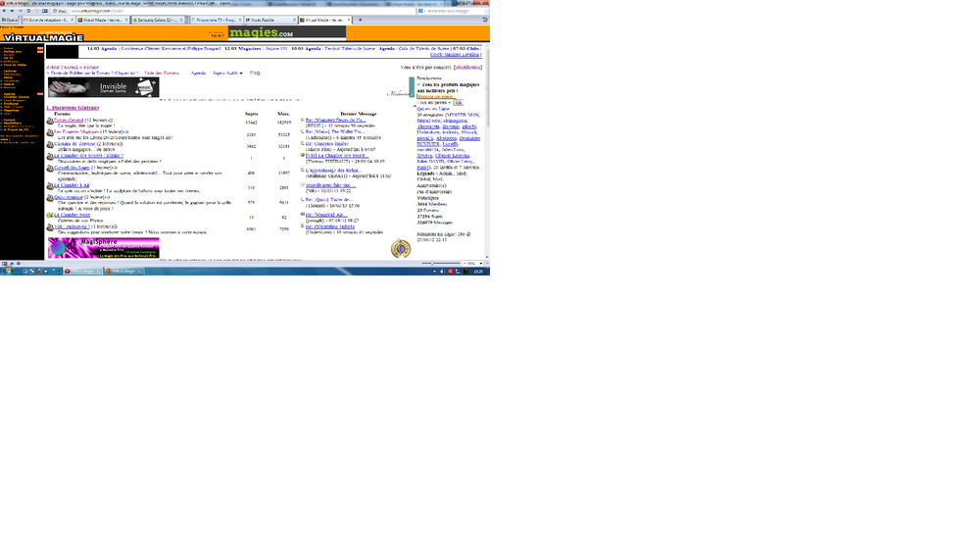
Task: Click the forum icon beside Forum Général
Action: (50, 121)
